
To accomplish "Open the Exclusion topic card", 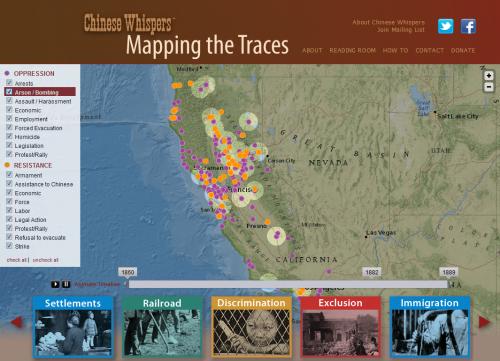I will point(340,327).
